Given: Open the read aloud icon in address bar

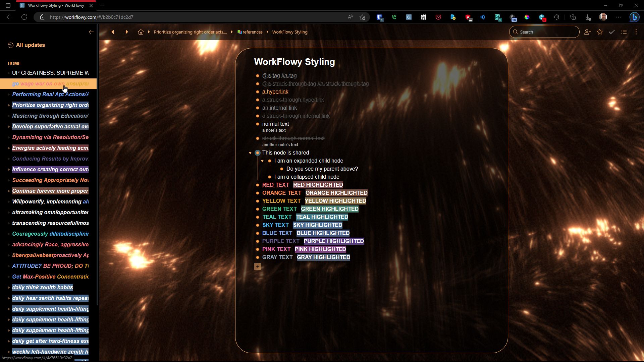Looking at the screenshot, I should [350, 17].
